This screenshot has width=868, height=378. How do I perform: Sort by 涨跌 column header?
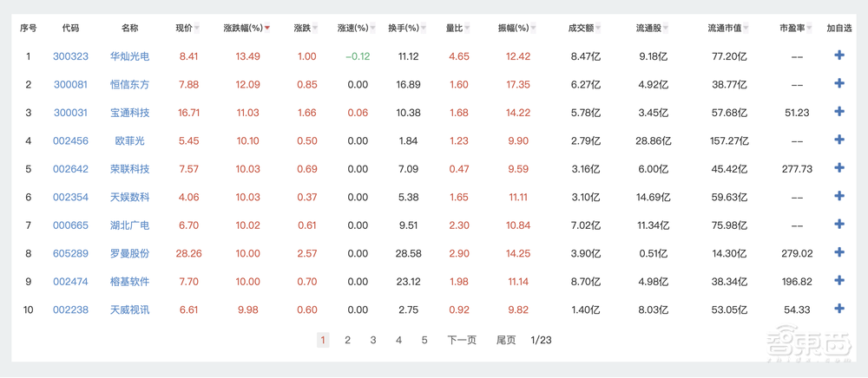pyautogui.click(x=306, y=29)
